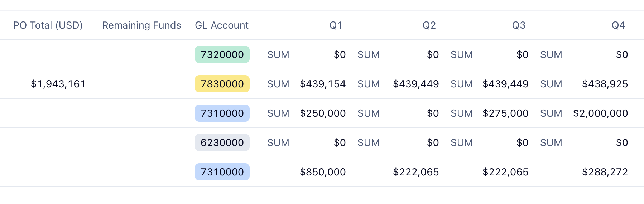
Task: Select the $275,000 Q3 cell
Action: click(505, 113)
